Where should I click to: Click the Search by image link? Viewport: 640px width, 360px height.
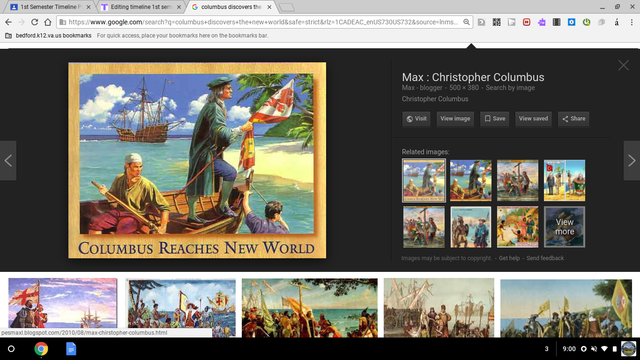tap(510, 88)
